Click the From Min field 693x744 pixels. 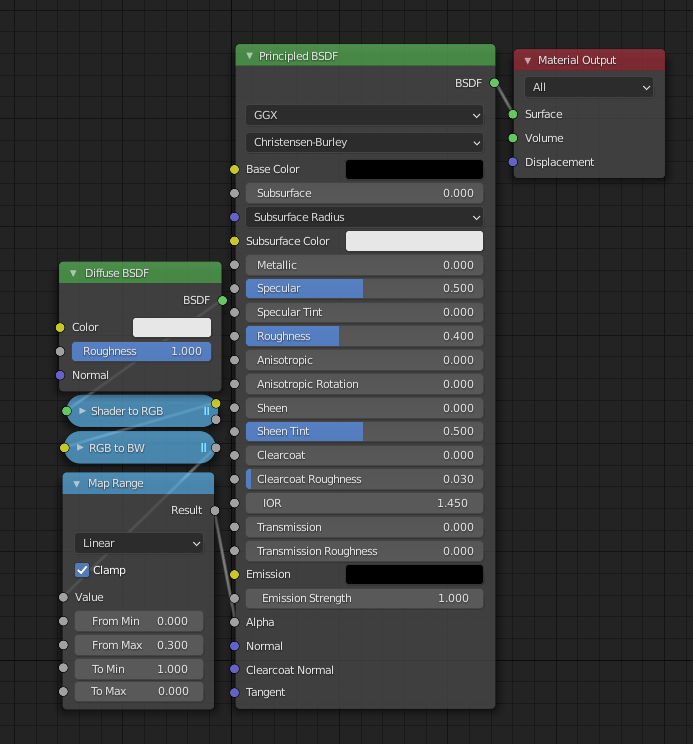139,621
